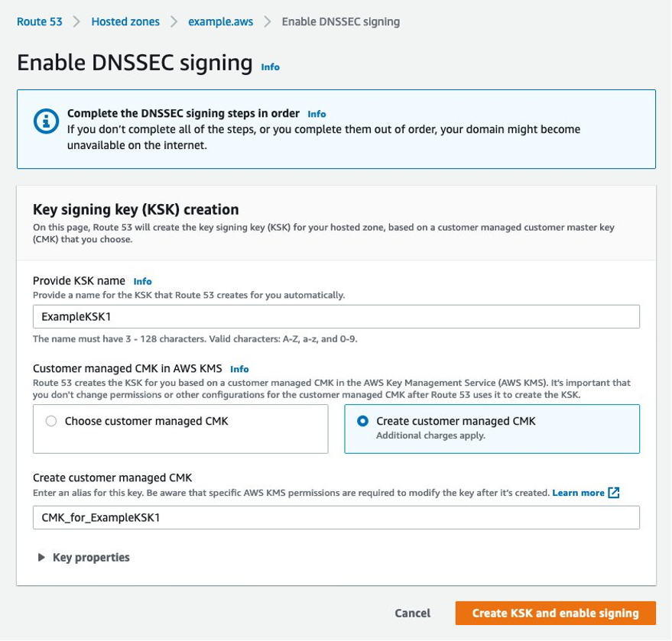Image resolution: width=672 pixels, height=641 pixels.
Task: Navigate to Hosted zones via breadcrumb
Action: pos(125,21)
